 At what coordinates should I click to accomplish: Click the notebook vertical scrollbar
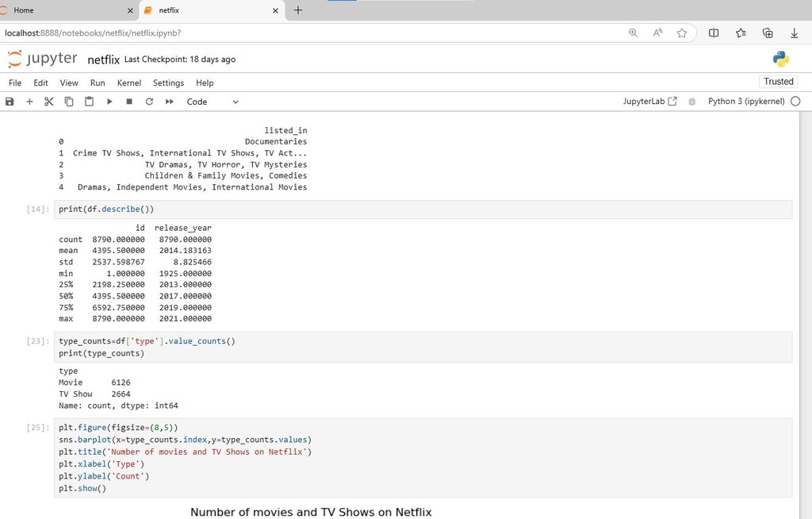click(806, 315)
